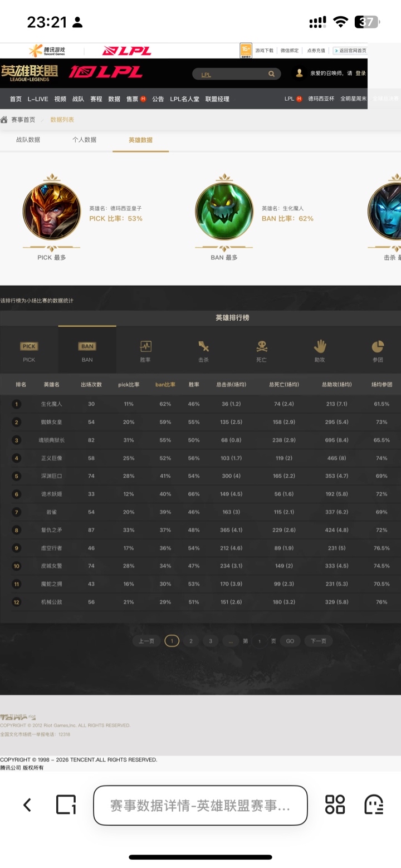Click the user avatar login icon
The image size is (401, 868).
point(300,73)
